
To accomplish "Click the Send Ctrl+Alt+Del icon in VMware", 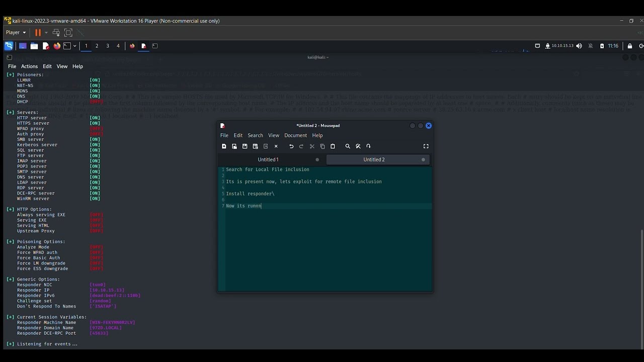I will [x=56, y=33].
